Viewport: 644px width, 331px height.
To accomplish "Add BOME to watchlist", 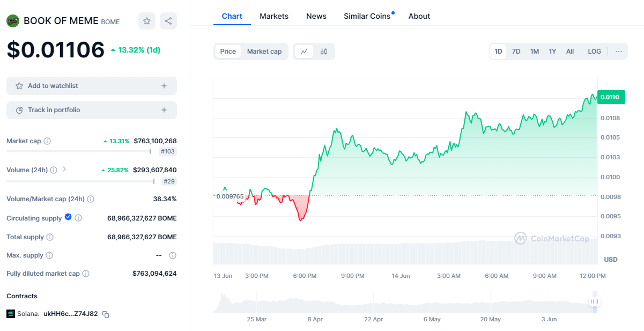I will [x=92, y=86].
